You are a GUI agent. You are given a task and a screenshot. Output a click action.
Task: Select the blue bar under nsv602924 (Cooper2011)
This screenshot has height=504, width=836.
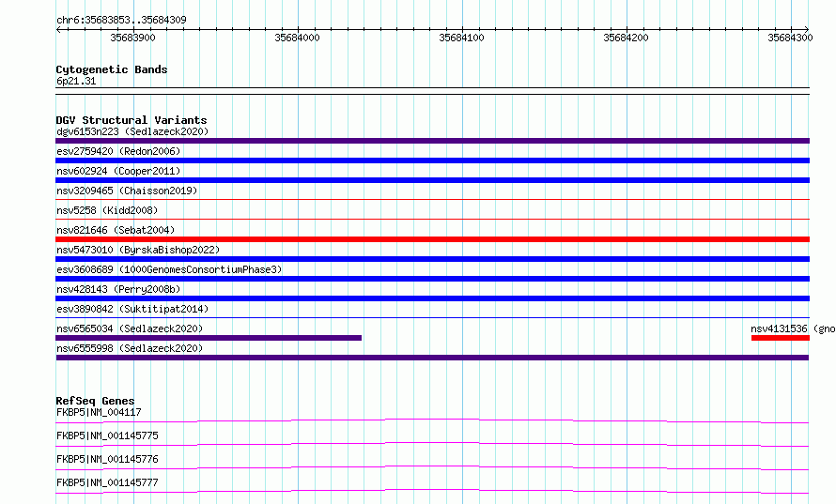pyautogui.click(x=432, y=180)
